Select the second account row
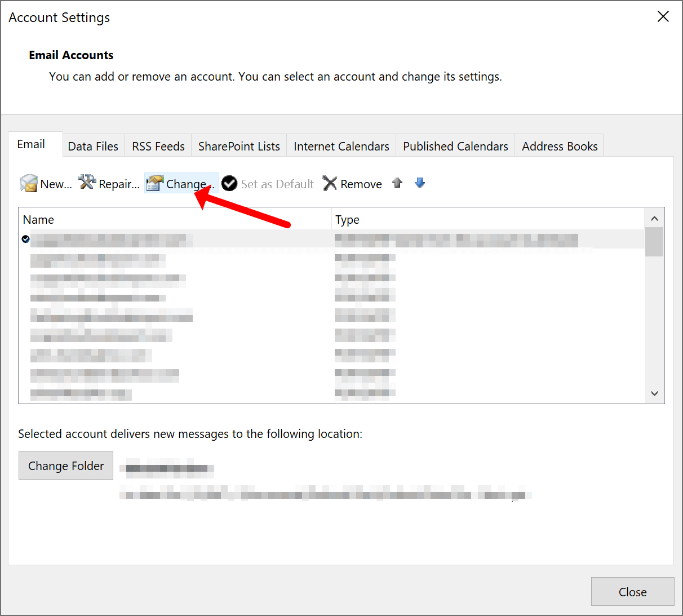The width and height of the screenshot is (683, 616). (169, 259)
